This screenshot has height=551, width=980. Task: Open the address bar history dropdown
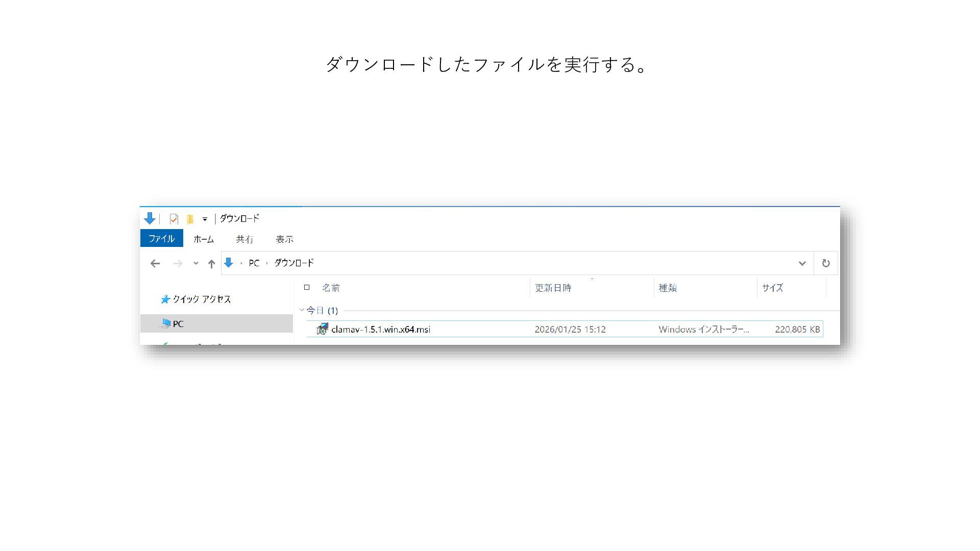click(802, 263)
